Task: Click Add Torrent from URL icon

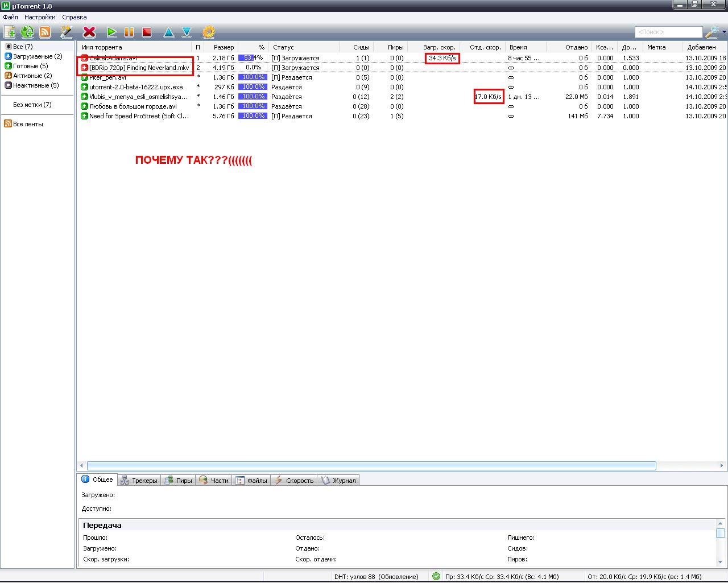Action: (x=27, y=32)
